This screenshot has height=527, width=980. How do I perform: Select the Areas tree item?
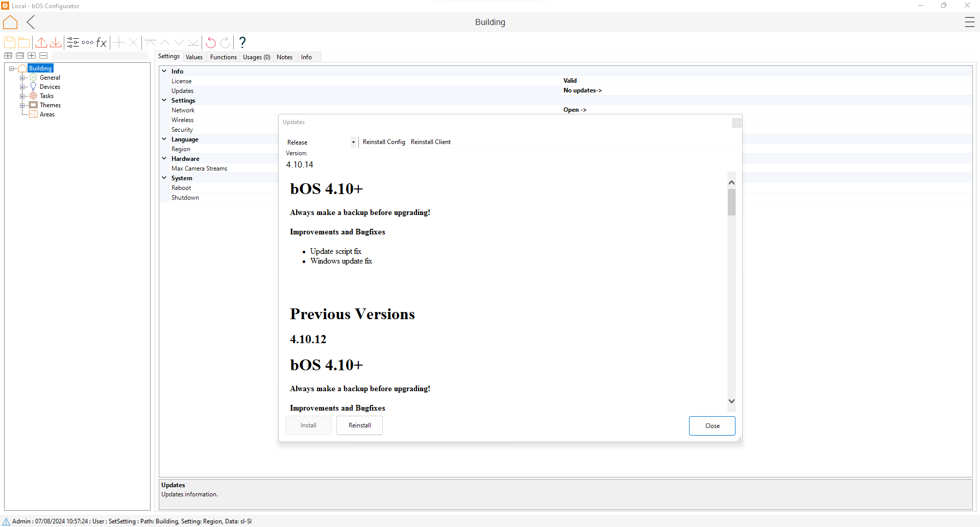47,114
